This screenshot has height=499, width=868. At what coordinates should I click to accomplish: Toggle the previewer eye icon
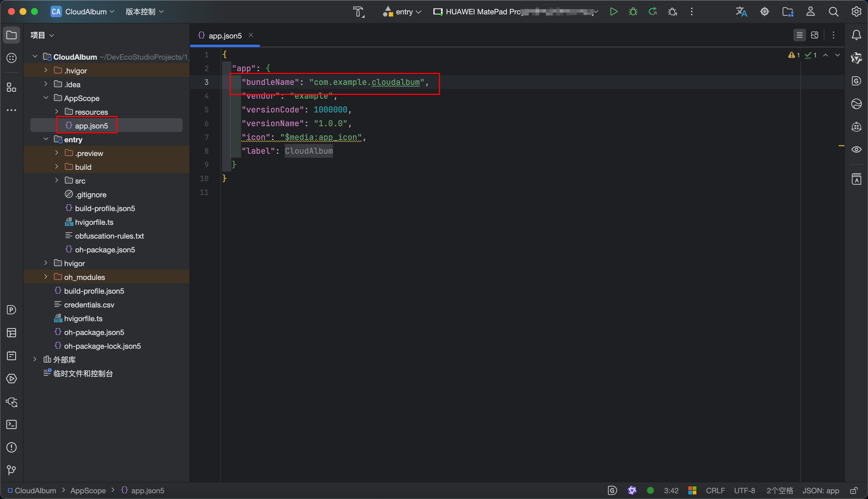pos(856,149)
